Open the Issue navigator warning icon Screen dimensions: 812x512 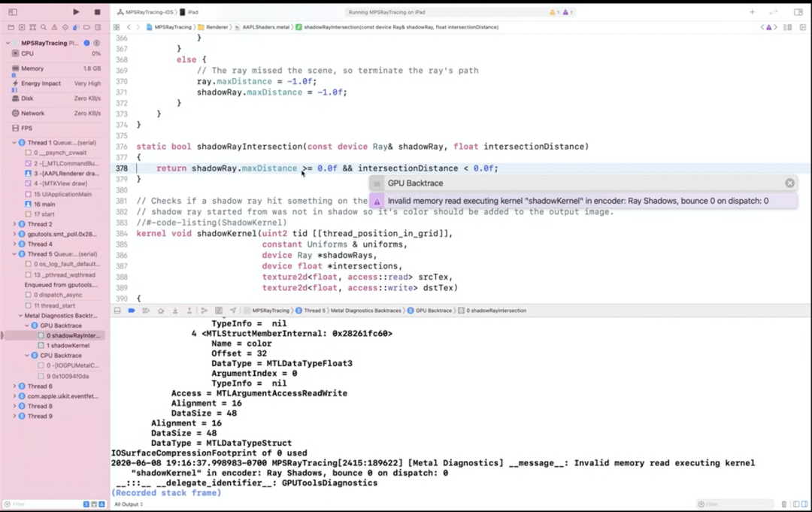click(x=54, y=27)
